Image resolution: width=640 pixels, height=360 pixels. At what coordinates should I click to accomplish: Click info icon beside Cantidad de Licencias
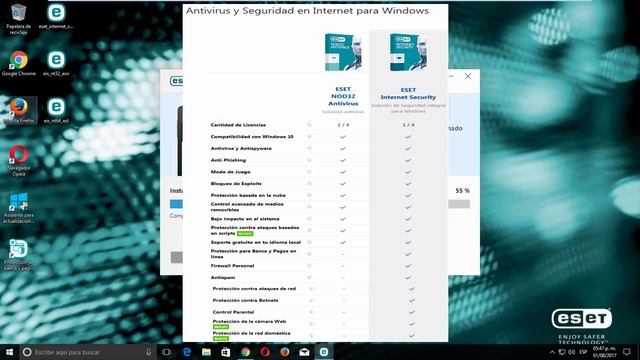(x=309, y=125)
